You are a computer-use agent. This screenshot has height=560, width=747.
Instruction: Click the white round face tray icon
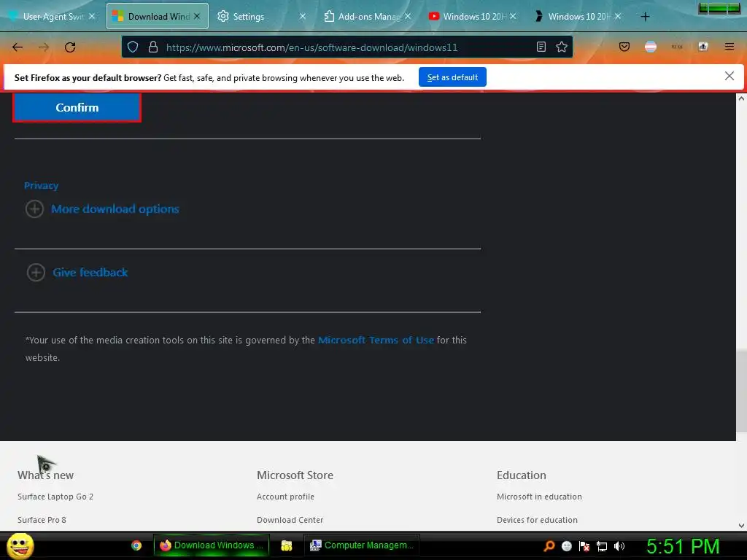567,546
